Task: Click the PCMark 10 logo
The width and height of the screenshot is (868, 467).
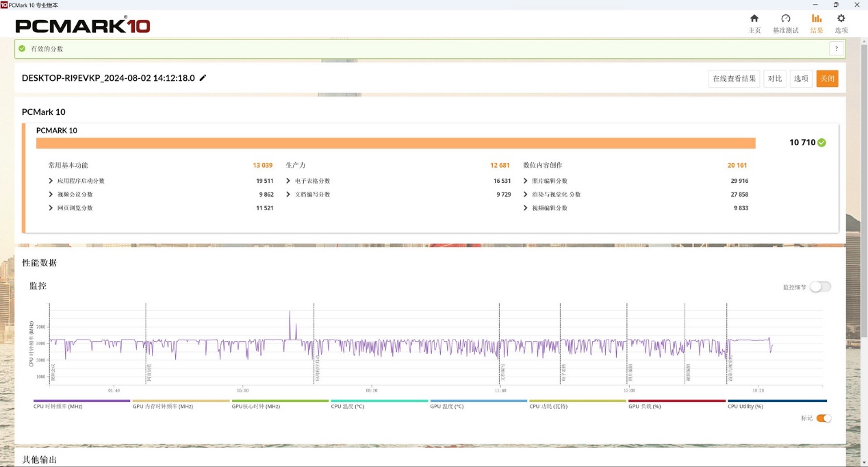Action: coord(83,26)
